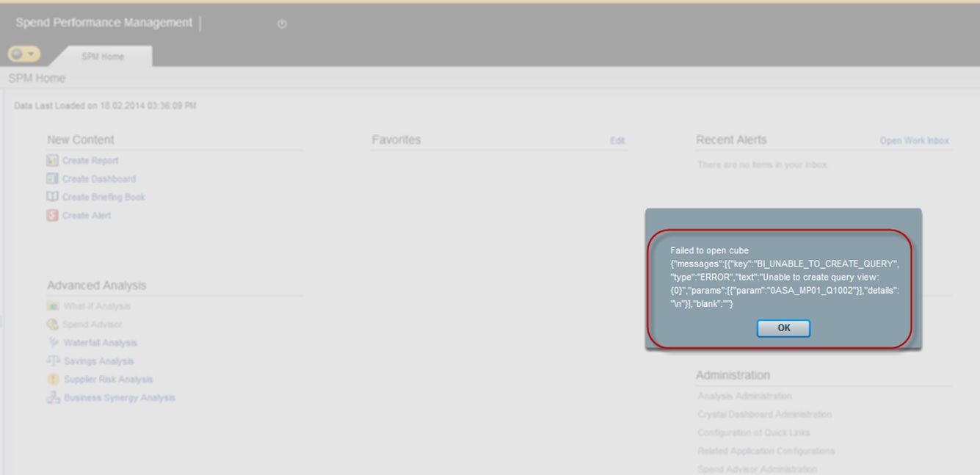Click the Advanced Analysis heading
The width and height of the screenshot is (980, 475).
(x=97, y=285)
